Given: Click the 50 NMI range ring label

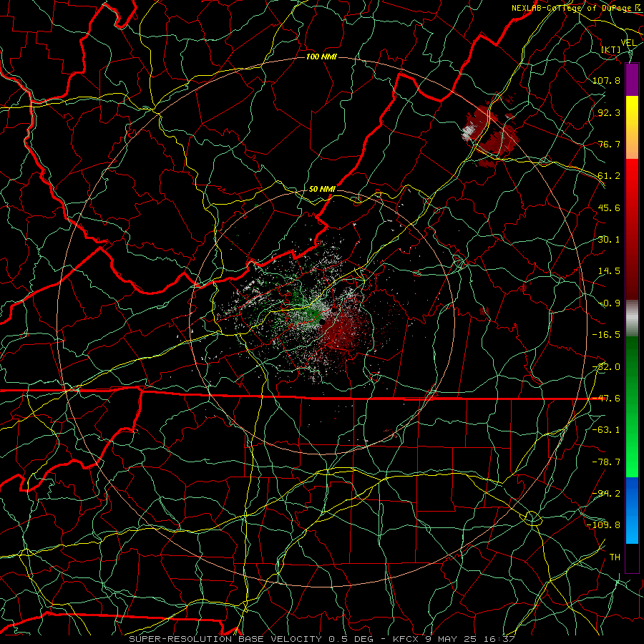Looking at the screenshot, I should (322, 189).
